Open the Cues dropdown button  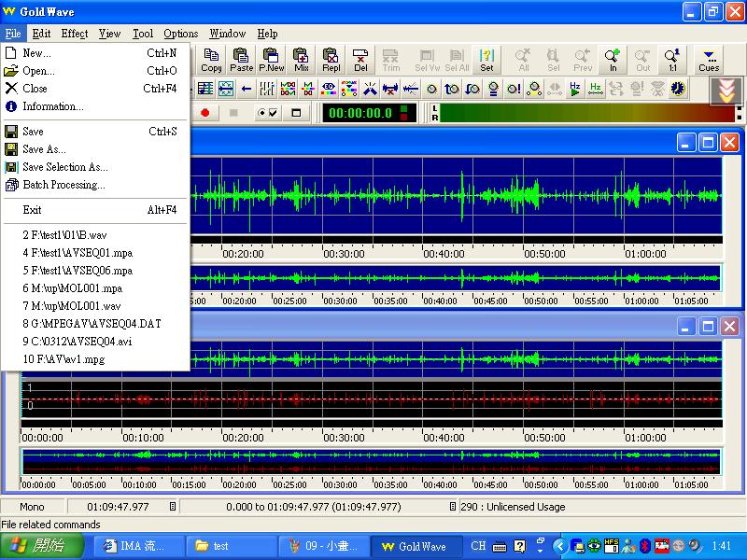(709, 60)
